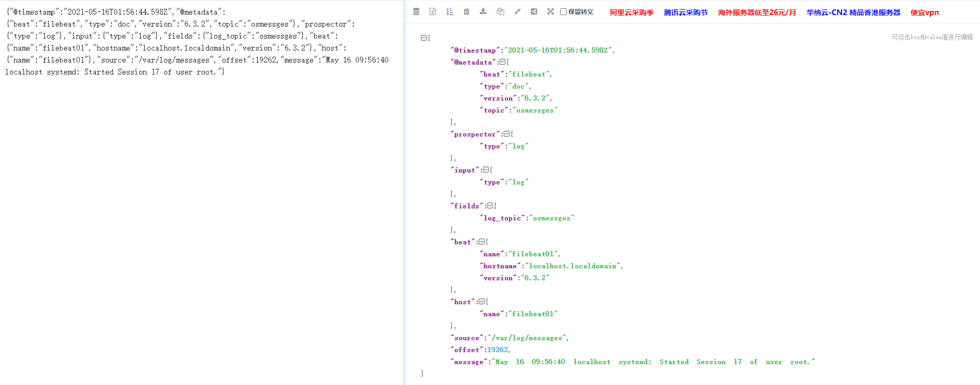Viewport: 980px width, 385px height.
Task: Open the 腾讯云采购节 link
Action: (686, 13)
